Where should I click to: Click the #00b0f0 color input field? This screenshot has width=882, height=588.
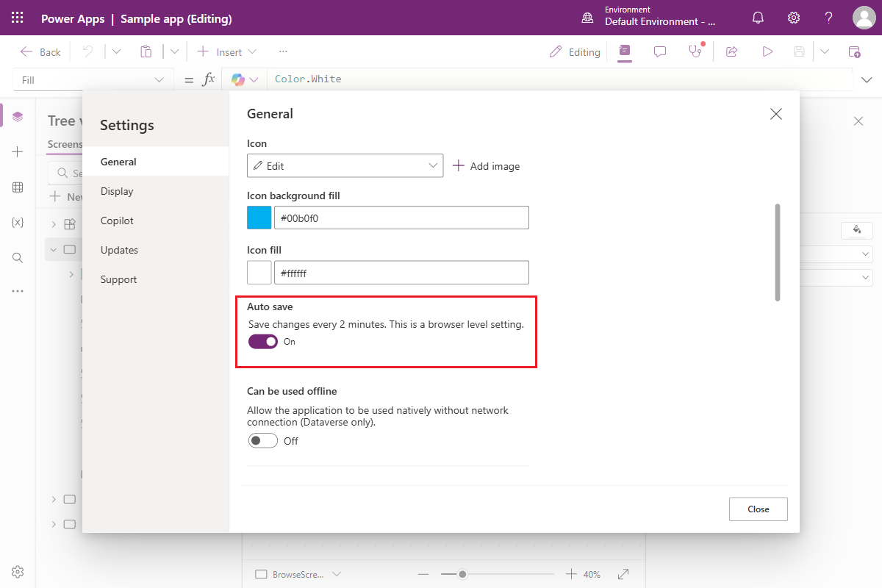tap(401, 218)
